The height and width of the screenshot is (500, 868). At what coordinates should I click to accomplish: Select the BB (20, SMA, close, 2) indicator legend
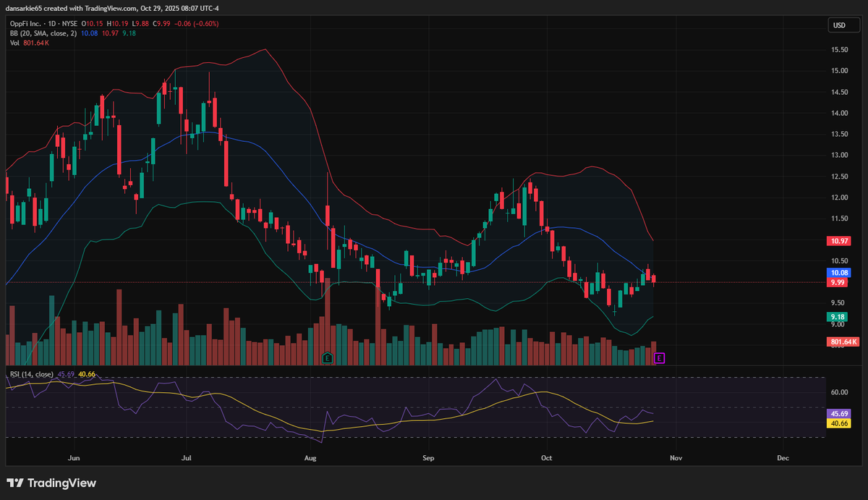pos(45,33)
